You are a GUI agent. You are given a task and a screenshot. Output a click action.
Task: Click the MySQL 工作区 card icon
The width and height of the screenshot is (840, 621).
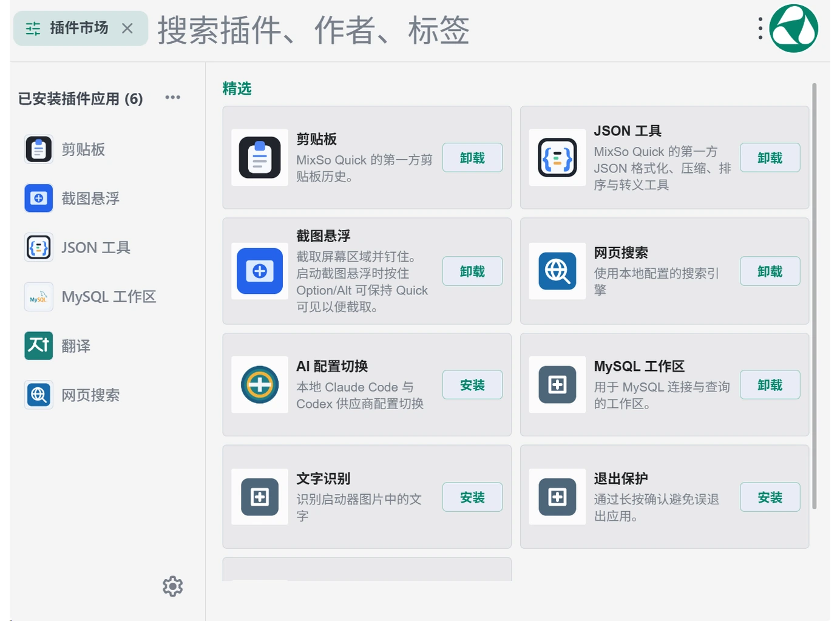coord(557,385)
